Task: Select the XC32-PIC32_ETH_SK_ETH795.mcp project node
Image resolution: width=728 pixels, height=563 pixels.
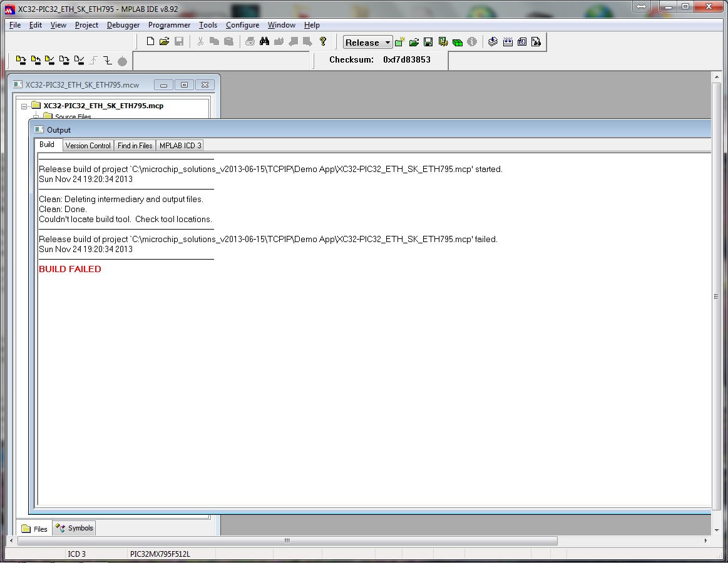Action: [x=103, y=106]
